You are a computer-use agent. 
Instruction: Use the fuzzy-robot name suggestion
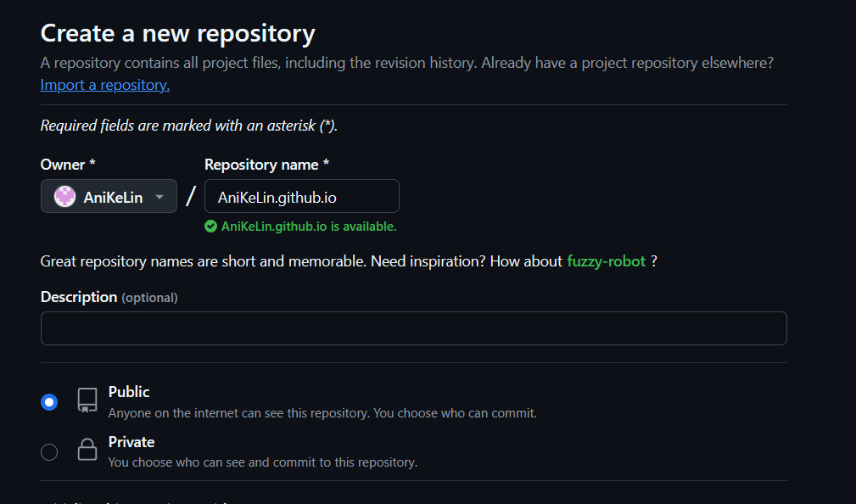pyautogui.click(x=606, y=260)
